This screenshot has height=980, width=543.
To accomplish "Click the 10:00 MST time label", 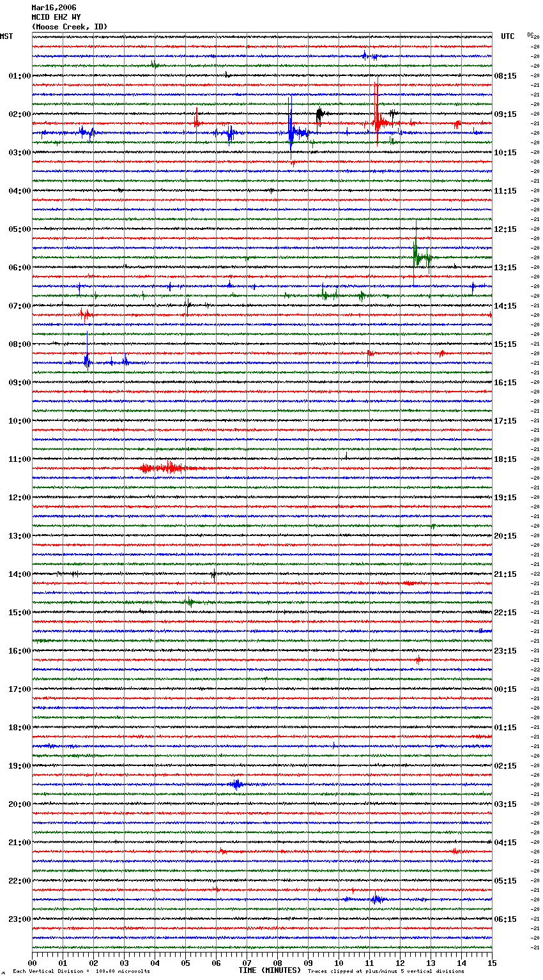I will pos(19,421).
